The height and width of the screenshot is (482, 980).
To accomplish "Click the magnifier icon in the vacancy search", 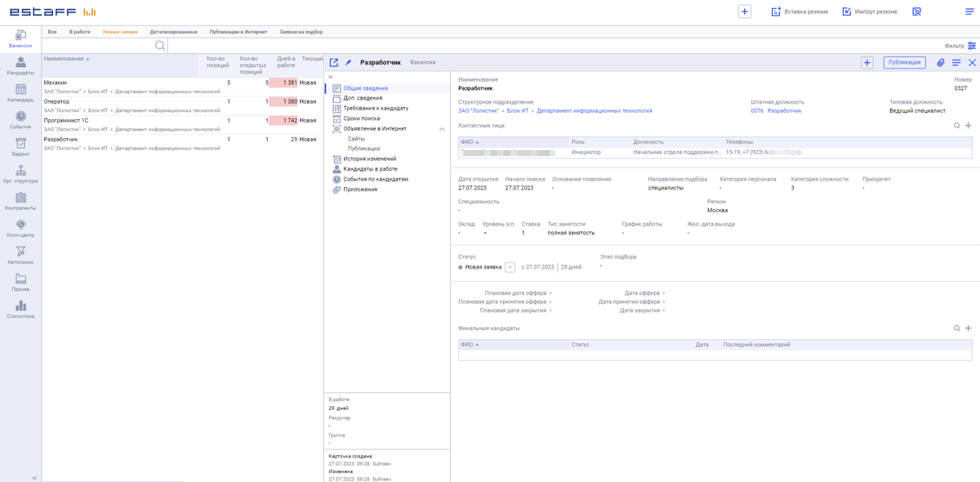I will [160, 46].
